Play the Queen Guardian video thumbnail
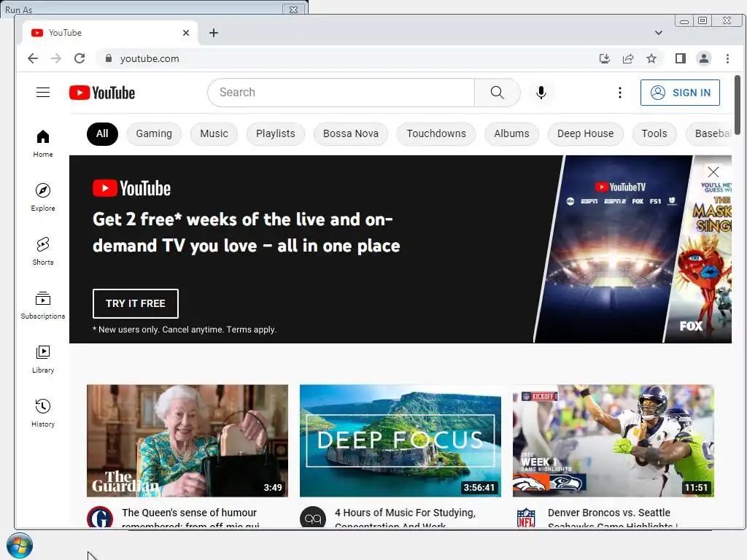This screenshot has width=747, height=560. pyautogui.click(x=187, y=441)
